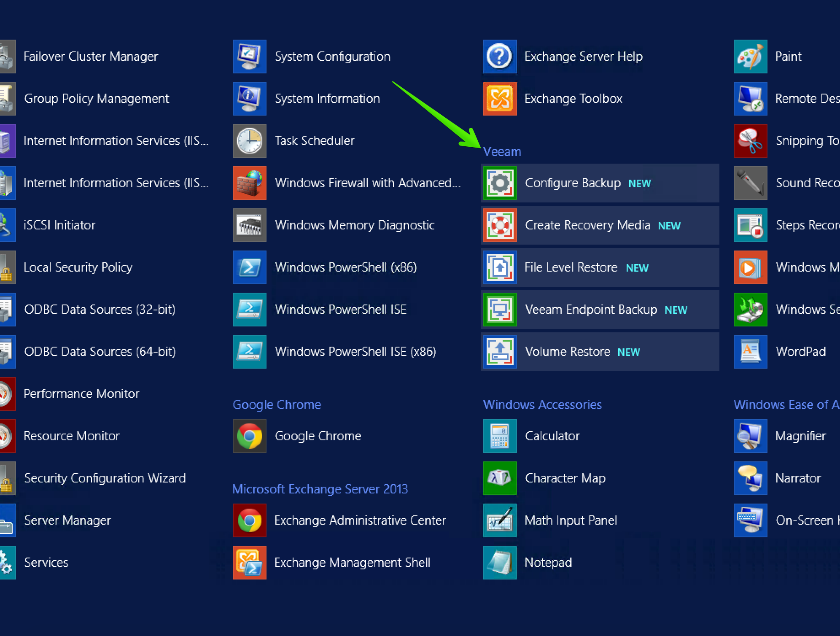Open the Security Configuration Wizard entry

[x=105, y=478]
